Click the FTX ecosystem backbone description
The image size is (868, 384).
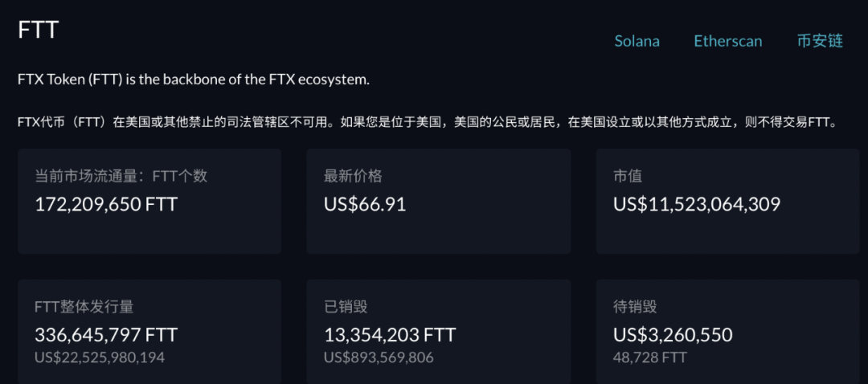pos(193,80)
